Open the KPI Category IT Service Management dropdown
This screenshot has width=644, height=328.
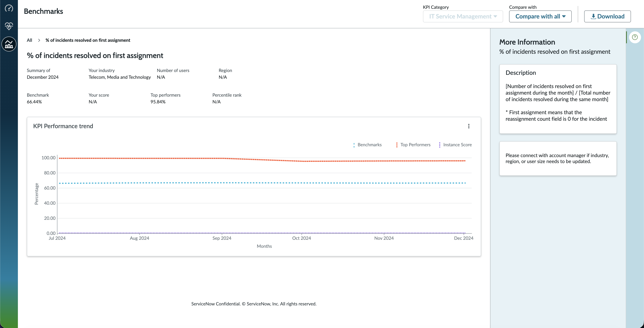click(463, 17)
